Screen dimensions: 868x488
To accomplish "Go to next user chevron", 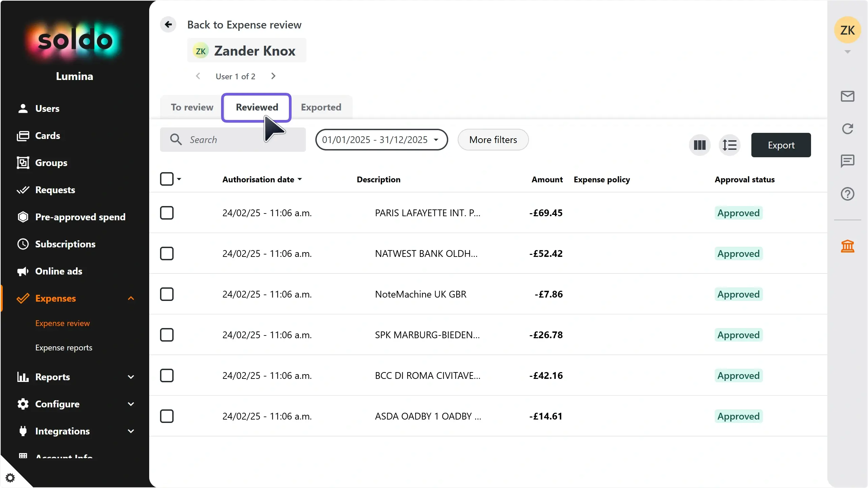I will click(x=273, y=76).
